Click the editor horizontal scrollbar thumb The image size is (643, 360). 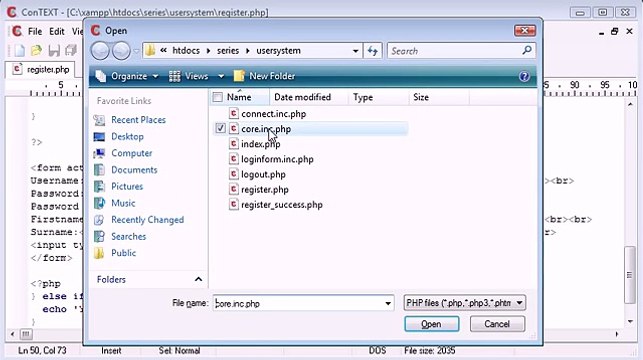point(26,334)
